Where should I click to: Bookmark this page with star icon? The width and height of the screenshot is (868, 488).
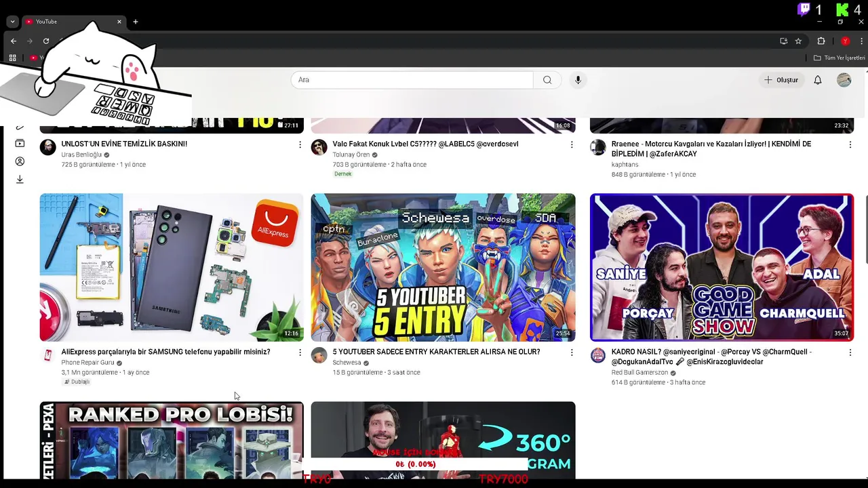798,41
